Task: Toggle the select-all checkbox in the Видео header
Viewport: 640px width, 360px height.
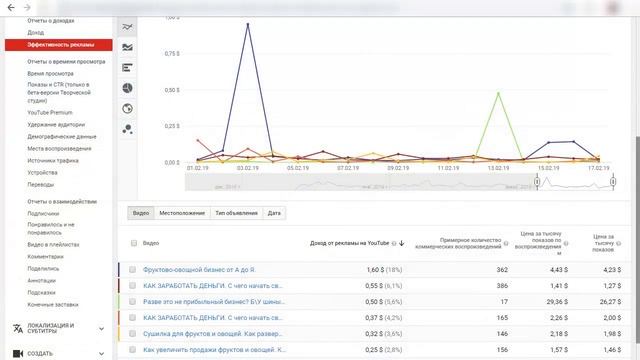Action: (134, 243)
